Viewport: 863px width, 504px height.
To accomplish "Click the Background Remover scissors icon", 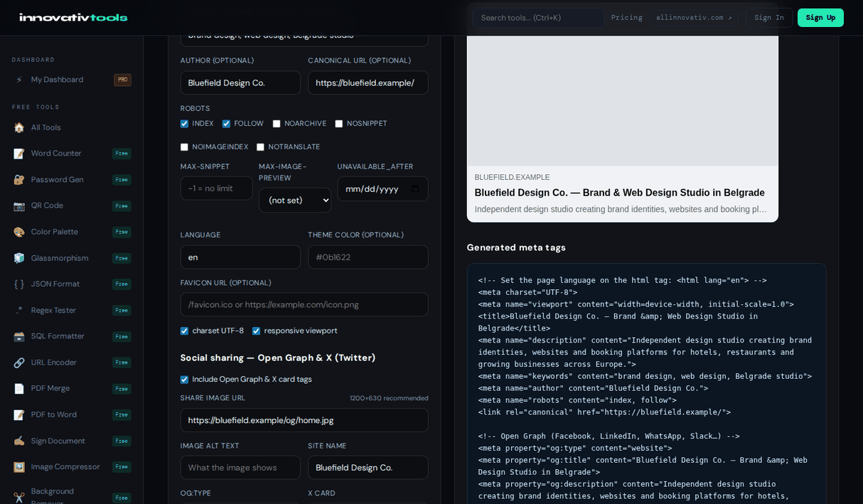I will (x=19, y=497).
